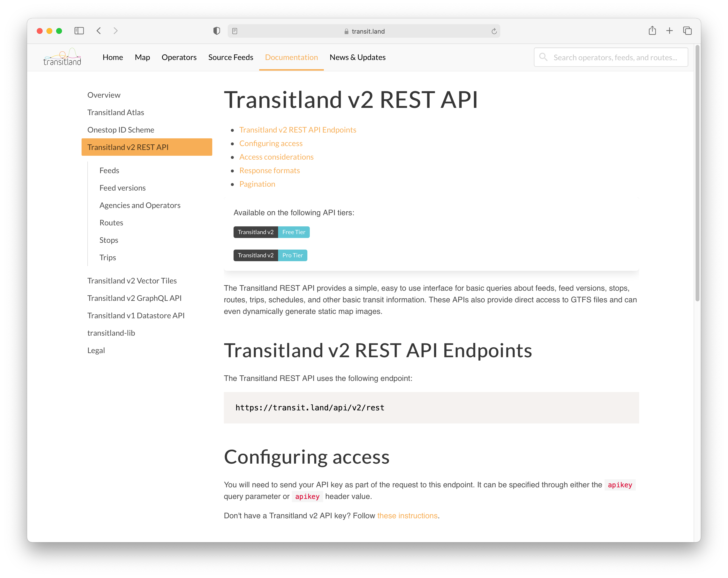Open the Reader view icon in the address bar
The height and width of the screenshot is (578, 728).
point(235,31)
